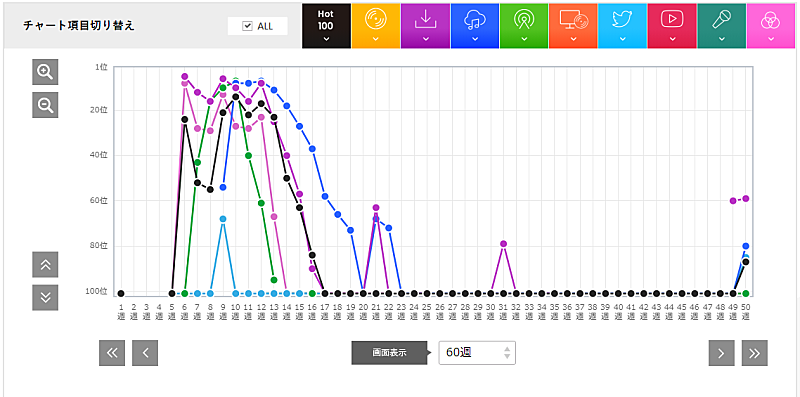
Task: Select the blue data point at week 22
Action: (x=389, y=228)
